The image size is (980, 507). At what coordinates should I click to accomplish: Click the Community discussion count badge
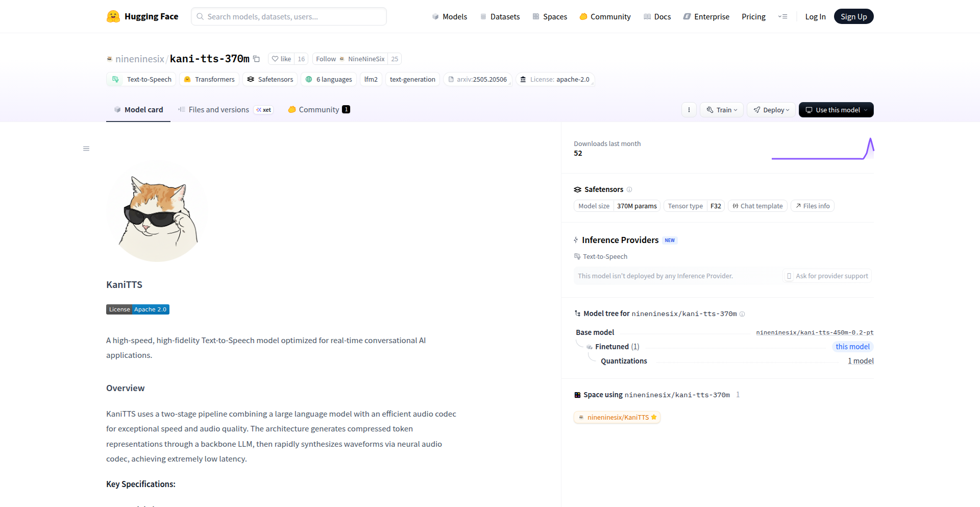tap(346, 109)
